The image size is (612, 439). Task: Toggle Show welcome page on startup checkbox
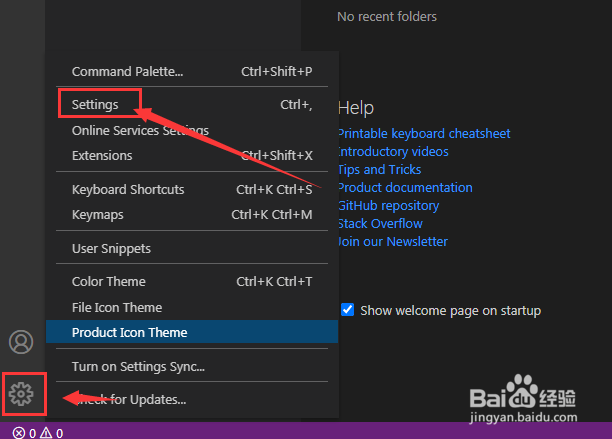click(x=348, y=310)
